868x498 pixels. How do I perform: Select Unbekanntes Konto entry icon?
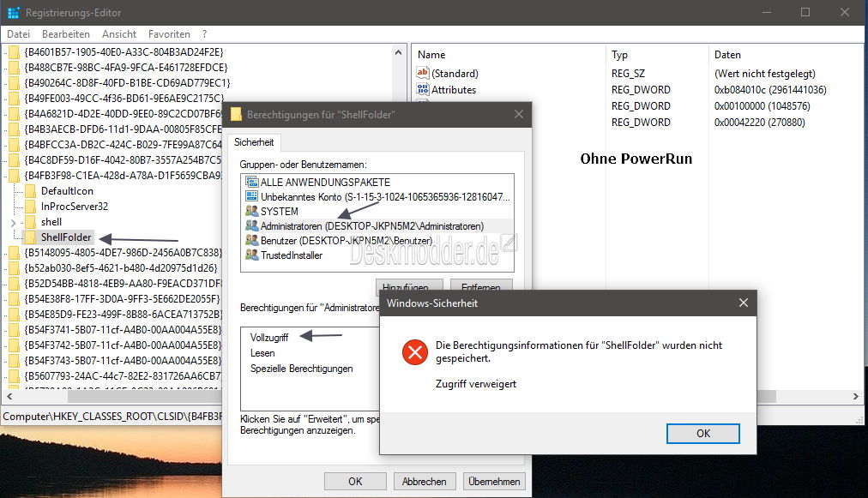point(252,196)
